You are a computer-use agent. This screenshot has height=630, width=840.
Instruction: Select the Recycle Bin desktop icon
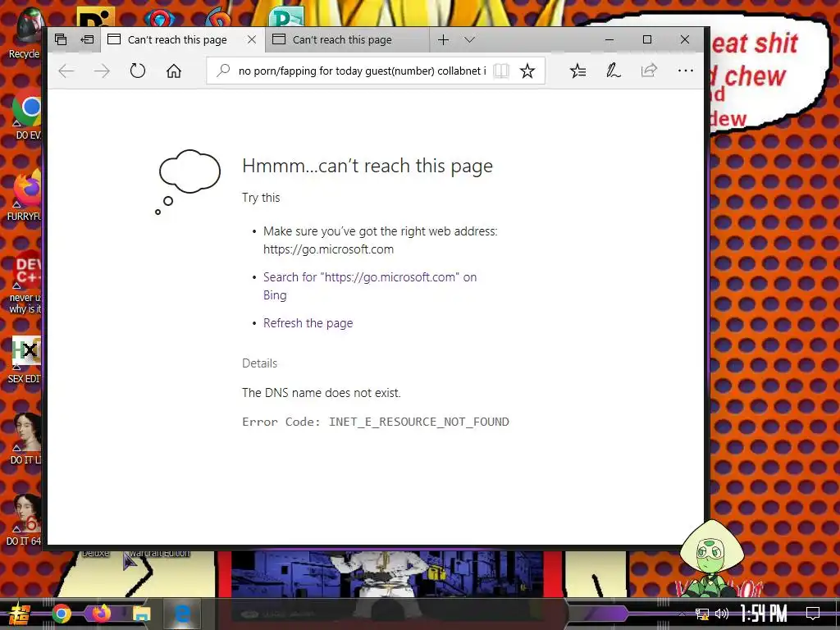tap(24, 33)
